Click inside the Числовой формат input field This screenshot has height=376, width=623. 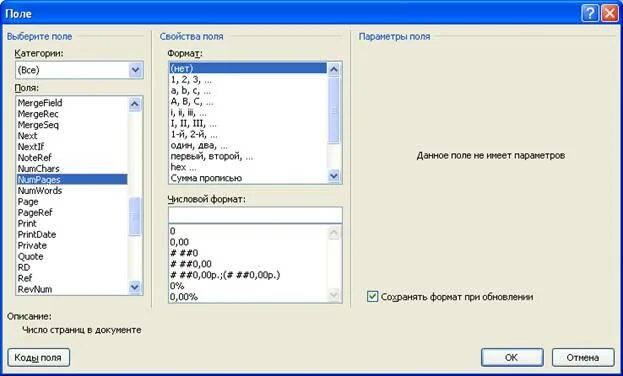click(x=255, y=215)
